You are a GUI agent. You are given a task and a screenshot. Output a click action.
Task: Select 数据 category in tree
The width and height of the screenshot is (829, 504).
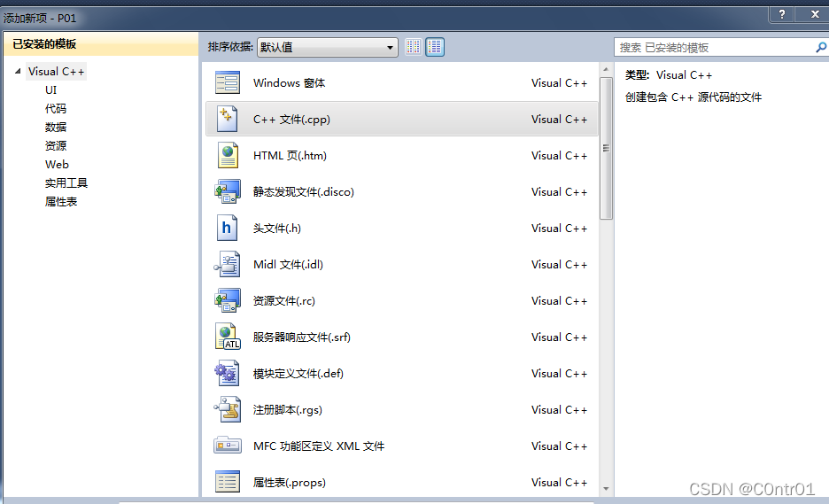[56, 127]
